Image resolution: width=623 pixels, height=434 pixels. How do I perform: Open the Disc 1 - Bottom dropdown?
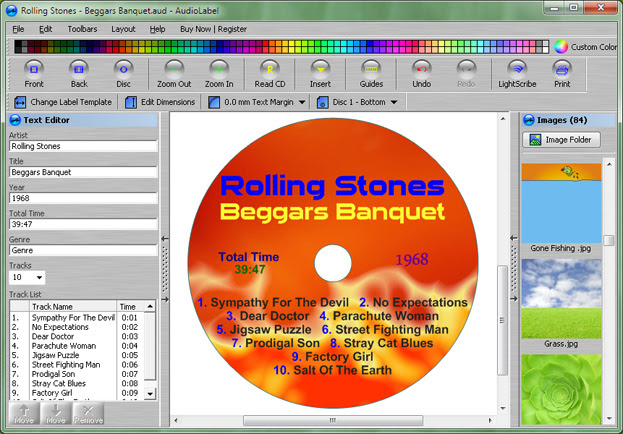click(x=394, y=102)
